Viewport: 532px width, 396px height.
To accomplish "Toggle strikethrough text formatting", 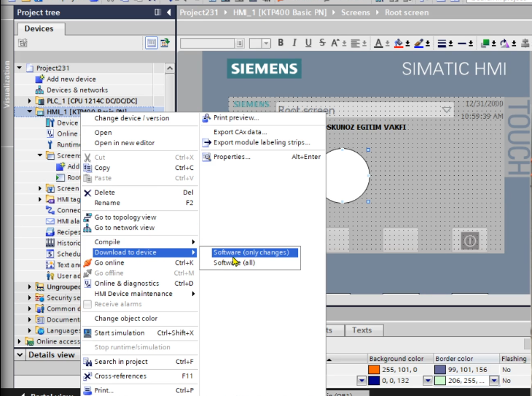I will [x=322, y=43].
